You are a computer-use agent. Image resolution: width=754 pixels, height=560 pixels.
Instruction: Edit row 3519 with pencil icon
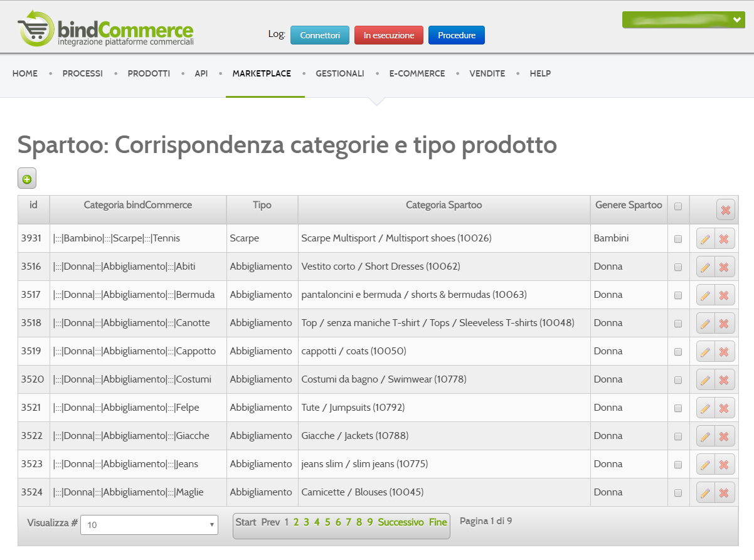(705, 352)
